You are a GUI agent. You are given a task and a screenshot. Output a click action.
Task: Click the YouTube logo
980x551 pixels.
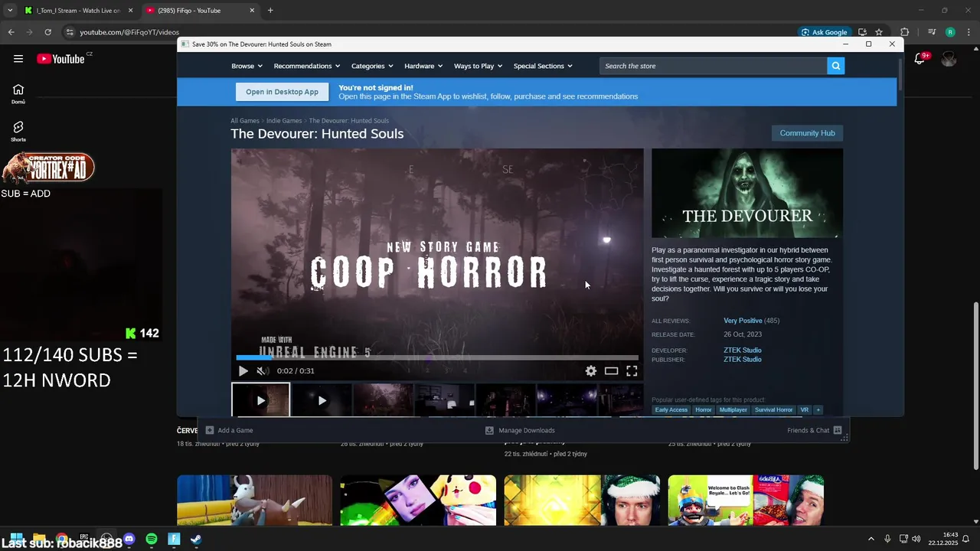pyautogui.click(x=60, y=59)
